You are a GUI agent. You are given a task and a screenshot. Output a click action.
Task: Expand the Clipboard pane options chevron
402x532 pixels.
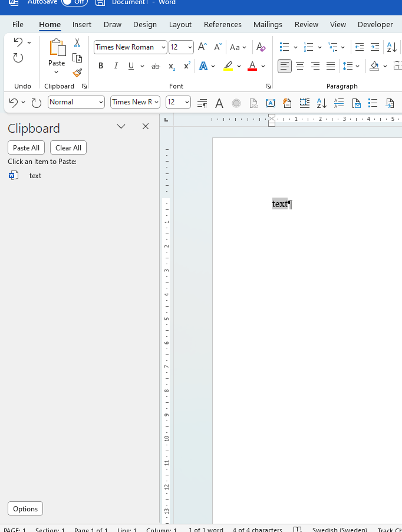click(121, 127)
